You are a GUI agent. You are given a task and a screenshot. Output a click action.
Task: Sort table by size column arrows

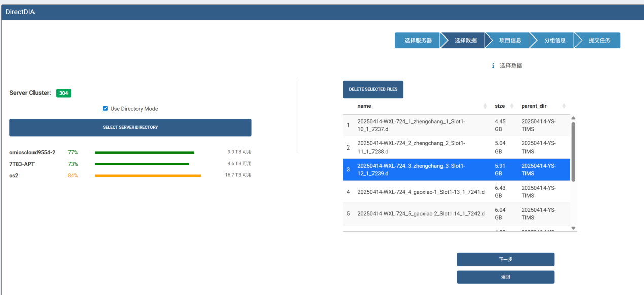[511, 106]
